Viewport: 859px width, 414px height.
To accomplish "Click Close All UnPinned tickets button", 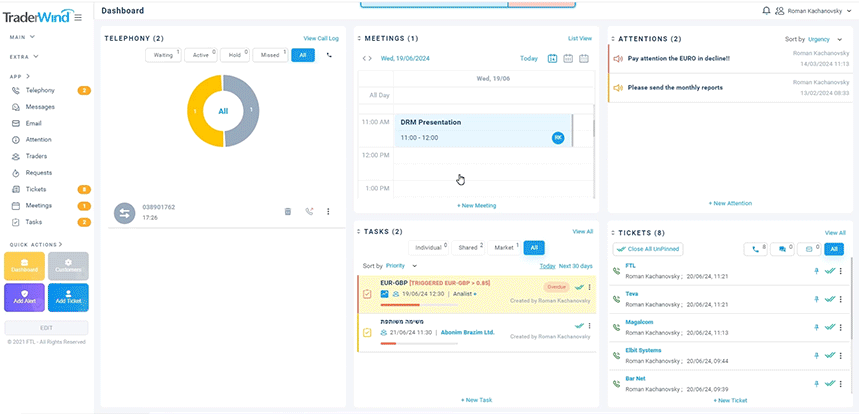I will coord(648,248).
